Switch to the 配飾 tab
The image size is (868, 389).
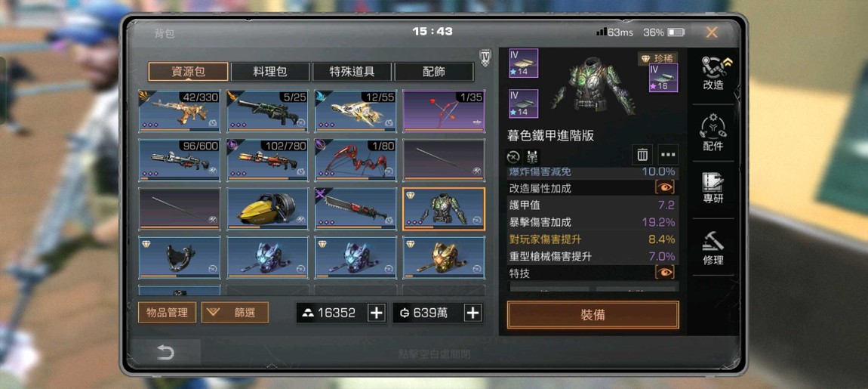point(434,72)
